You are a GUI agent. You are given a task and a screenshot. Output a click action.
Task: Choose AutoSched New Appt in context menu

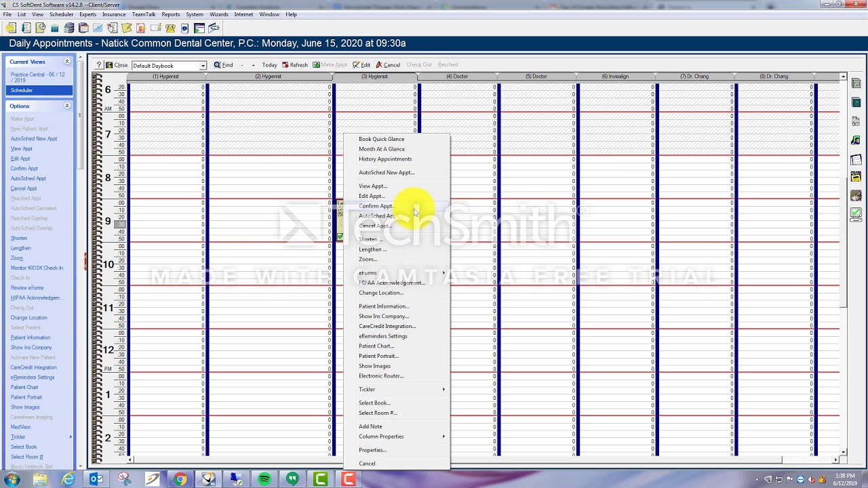pyautogui.click(x=386, y=173)
